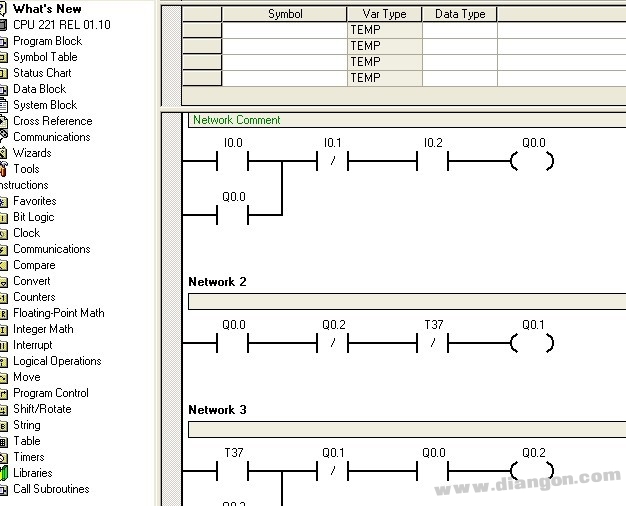The height and width of the screenshot is (506, 626).
Task: Expand the Wizards tree node
Action: click(31, 153)
